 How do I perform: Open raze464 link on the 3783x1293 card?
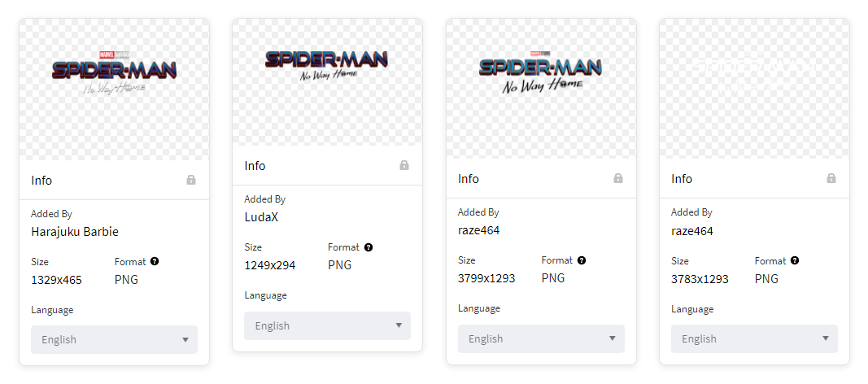point(691,230)
